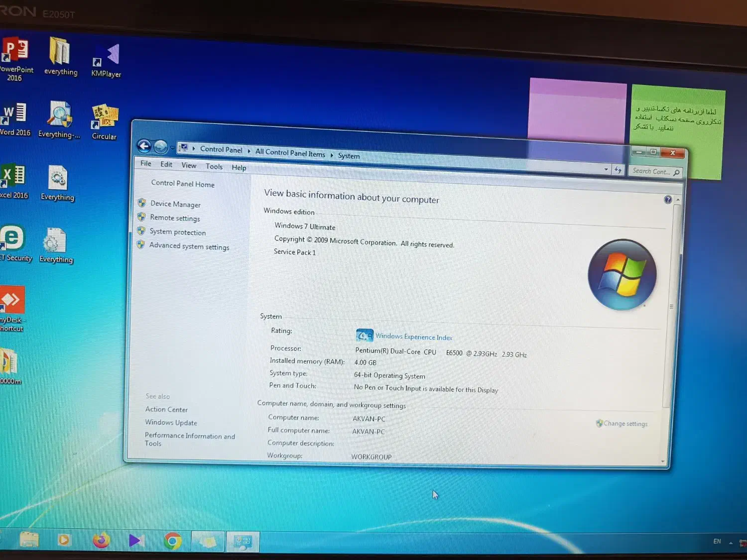Click the 'WORKGROUP' workgroup value
The height and width of the screenshot is (560, 747).
point(371,456)
